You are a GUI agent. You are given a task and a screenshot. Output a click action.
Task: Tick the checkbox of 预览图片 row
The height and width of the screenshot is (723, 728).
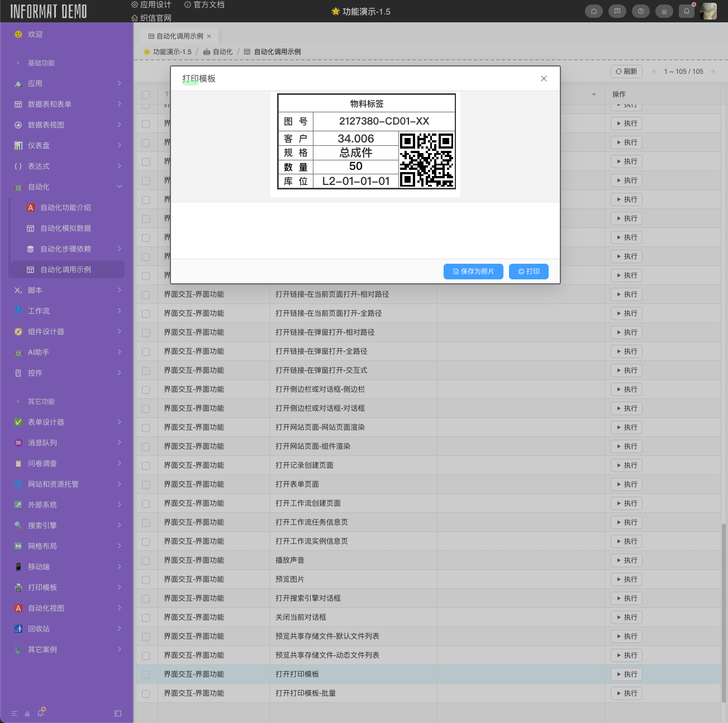tap(146, 579)
